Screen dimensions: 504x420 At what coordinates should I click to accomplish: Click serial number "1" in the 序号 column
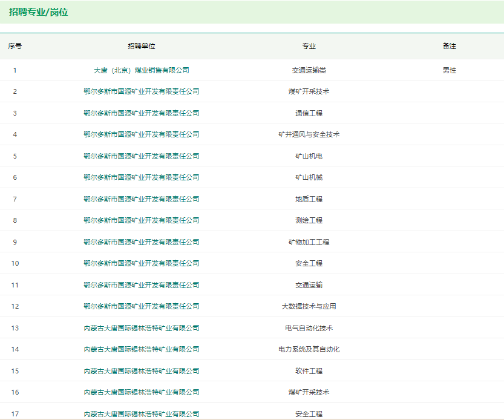pyautogui.click(x=15, y=70)
